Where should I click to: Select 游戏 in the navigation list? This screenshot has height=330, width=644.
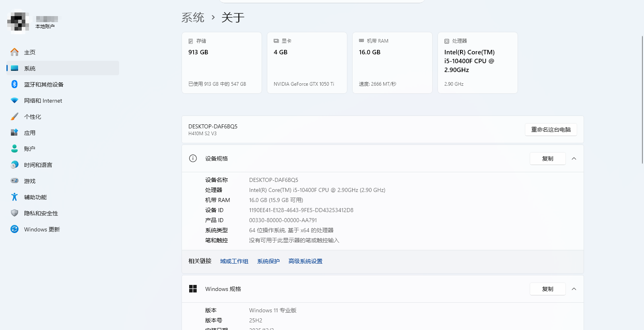click(x=63, y=181)
